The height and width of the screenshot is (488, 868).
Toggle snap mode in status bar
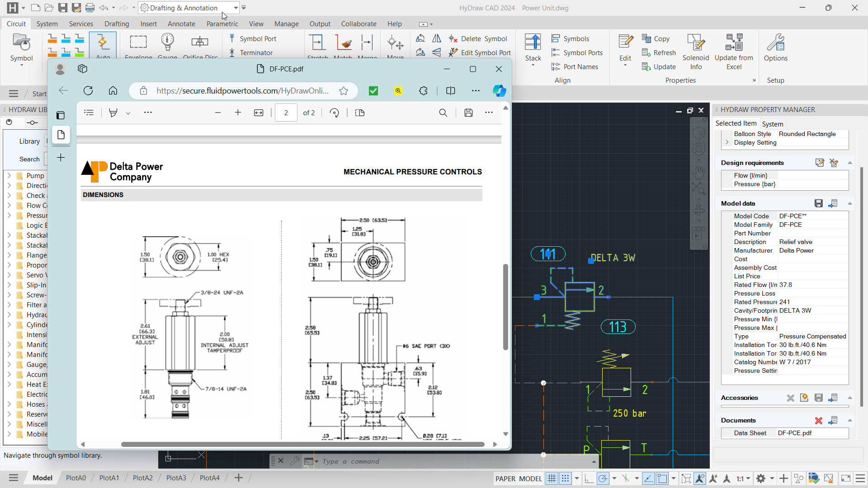click(565, 479)
